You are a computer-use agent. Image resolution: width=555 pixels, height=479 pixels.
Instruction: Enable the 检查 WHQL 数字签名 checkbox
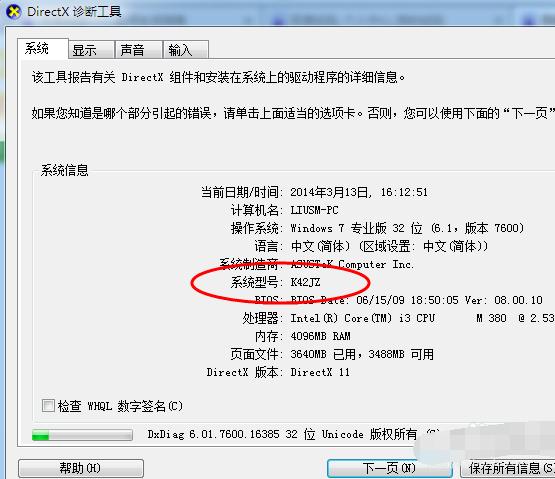click(48, 405)
